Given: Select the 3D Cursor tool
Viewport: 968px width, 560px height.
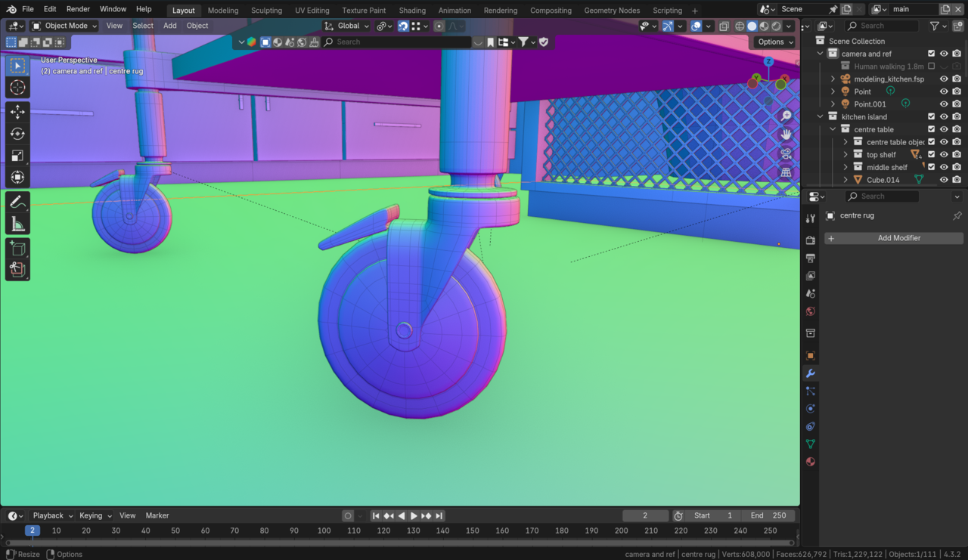Looking at the screenshot, I should coord(17,88).
